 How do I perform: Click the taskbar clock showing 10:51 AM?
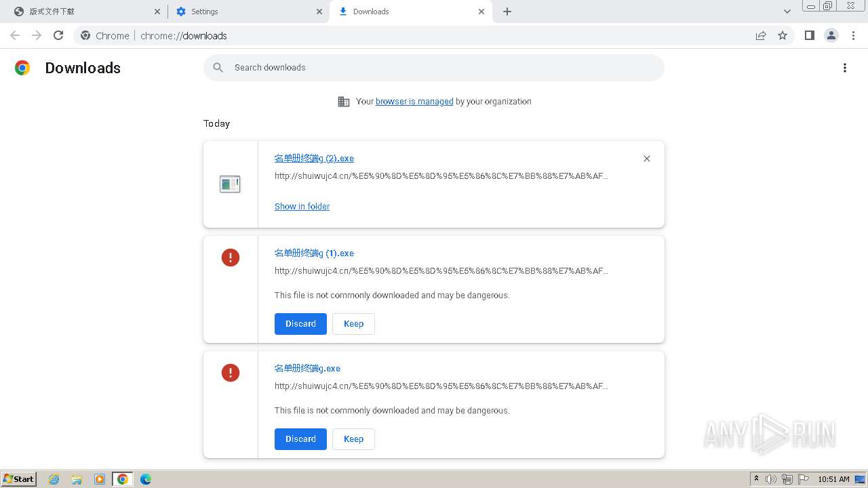[x=833, y=479]
